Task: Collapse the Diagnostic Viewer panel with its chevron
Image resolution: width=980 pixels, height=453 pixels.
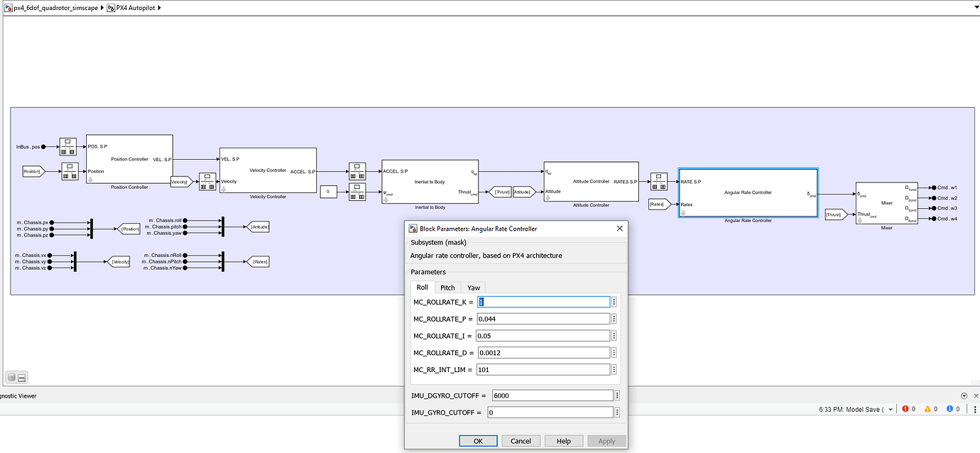Action: [x=964, y=396]
